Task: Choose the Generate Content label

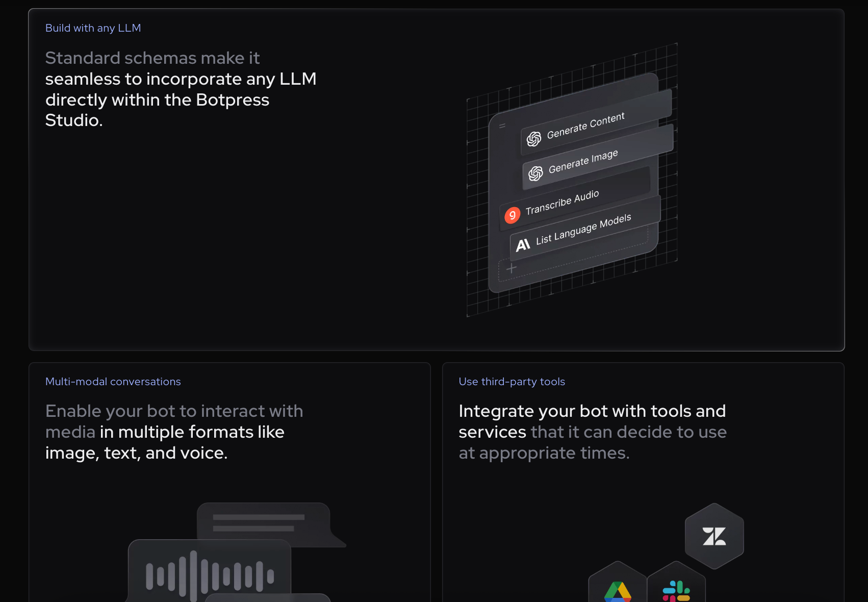Action: click(585, 126)
